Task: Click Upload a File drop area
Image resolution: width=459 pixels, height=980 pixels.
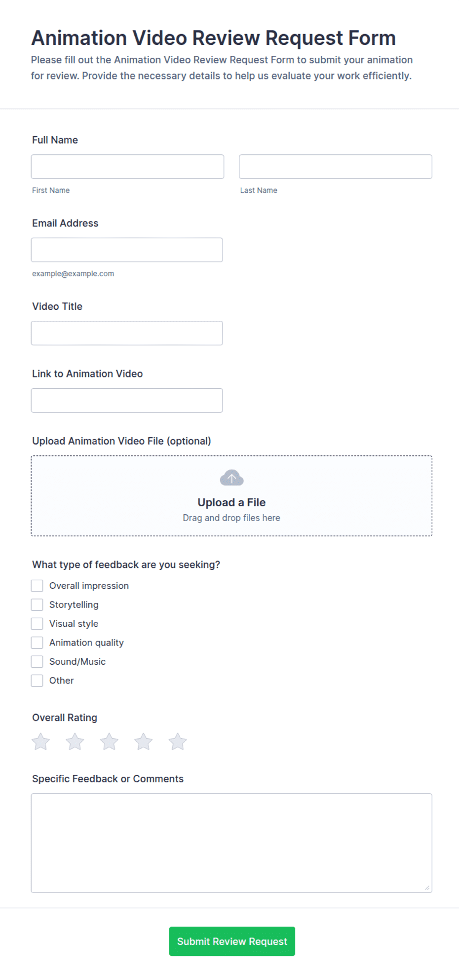Action: [x=231, y=496]
